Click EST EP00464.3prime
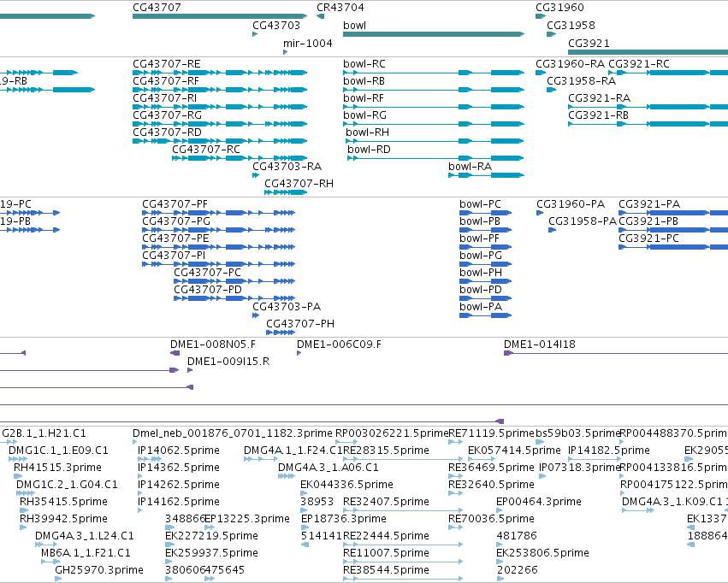 coord(539,503)
